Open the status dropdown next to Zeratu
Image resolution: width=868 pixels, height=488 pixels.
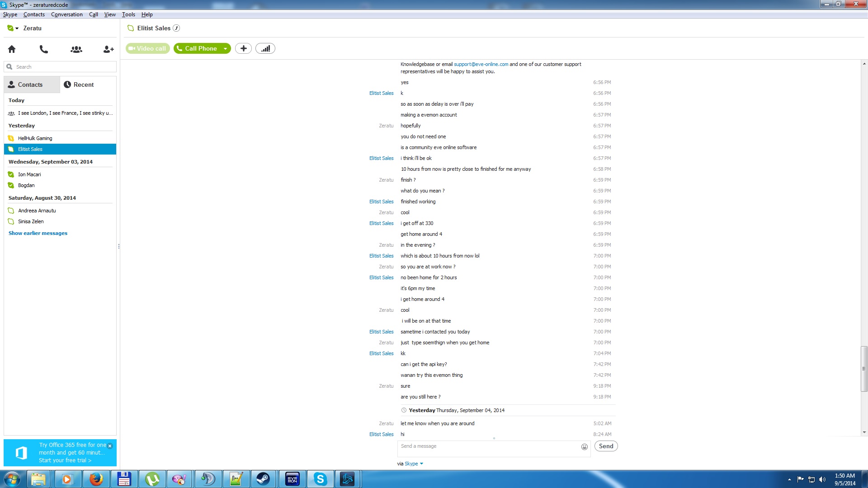pos(17,28)
